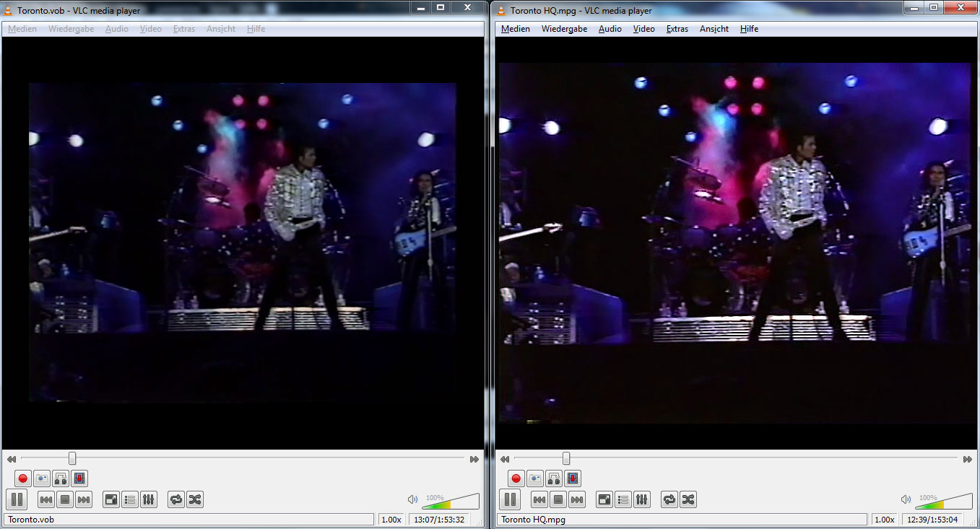Open Extras menu in Toronto HQ.mpg window
Image resolution: width=980 pixels, height=529 pixels.
(677, 29)
